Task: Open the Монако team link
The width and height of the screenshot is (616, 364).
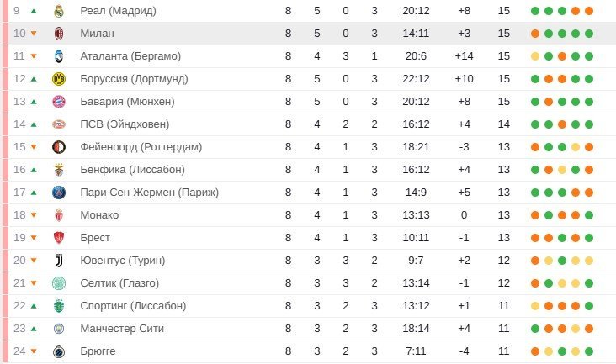Action: coord(99,215)
